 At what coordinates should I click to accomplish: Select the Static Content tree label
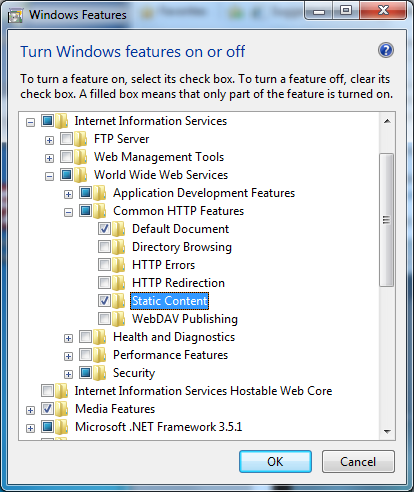coord(169,301)
